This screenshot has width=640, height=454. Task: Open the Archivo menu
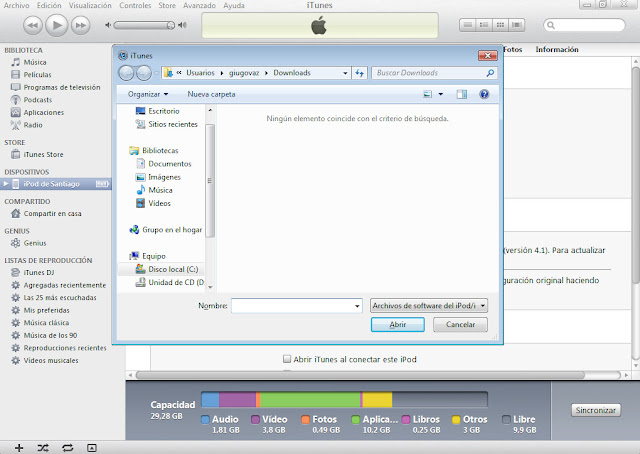click(16, 5)
